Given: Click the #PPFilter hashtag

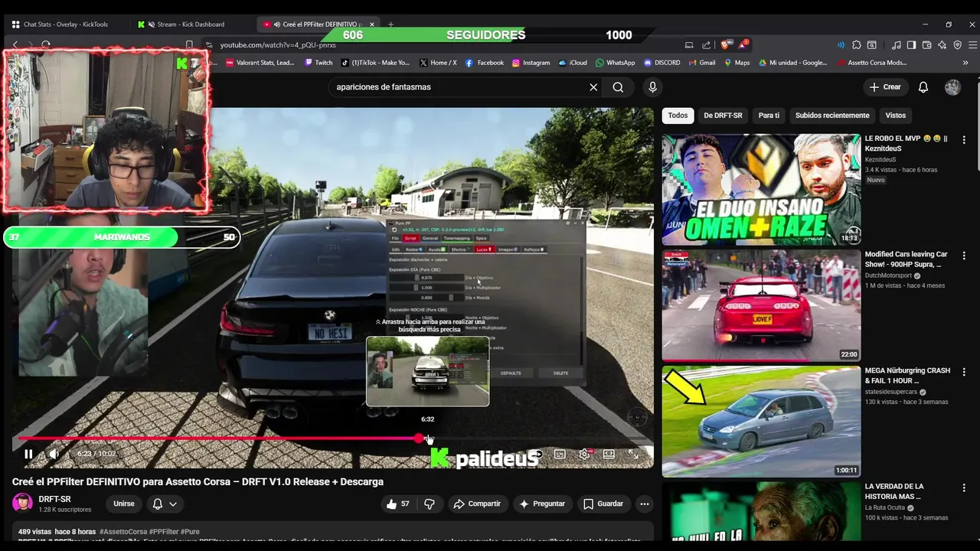Looking at the screenshot, I should 164,531.
